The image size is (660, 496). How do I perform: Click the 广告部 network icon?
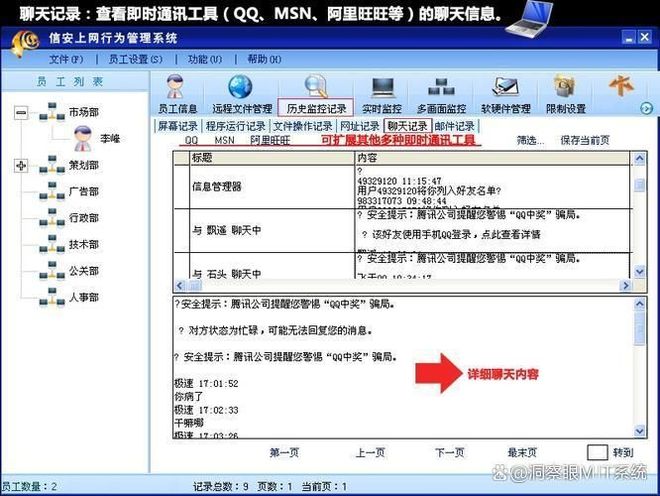point(52,191)
